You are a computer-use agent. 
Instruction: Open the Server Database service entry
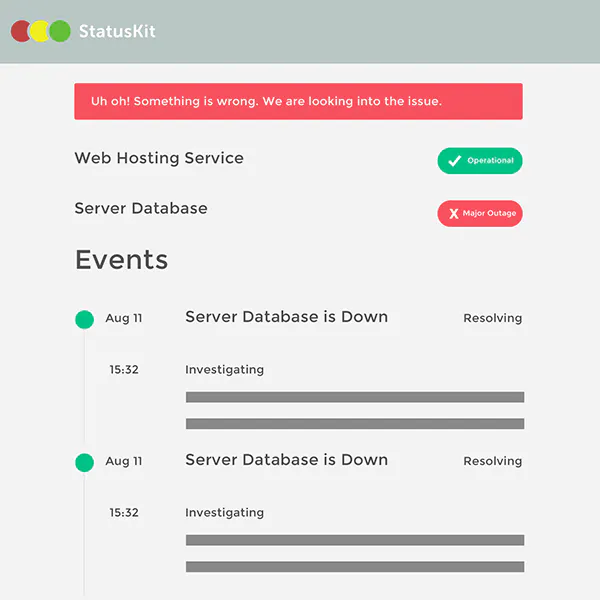[x=141, y=209]
